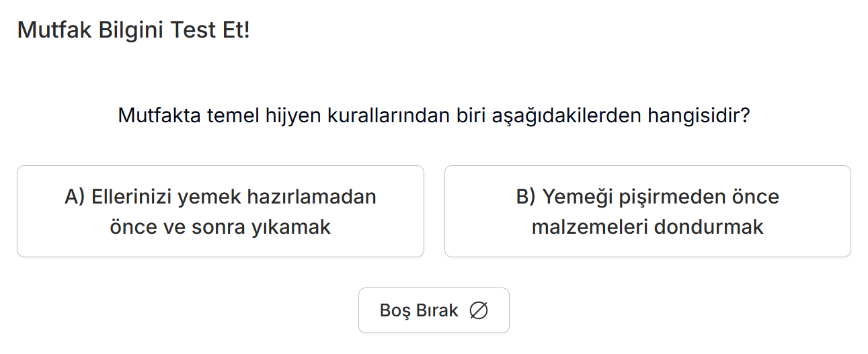868x354 pixels.
Task: Answer with the freeze-ingredients option
Action: click(x=647, y=212)
